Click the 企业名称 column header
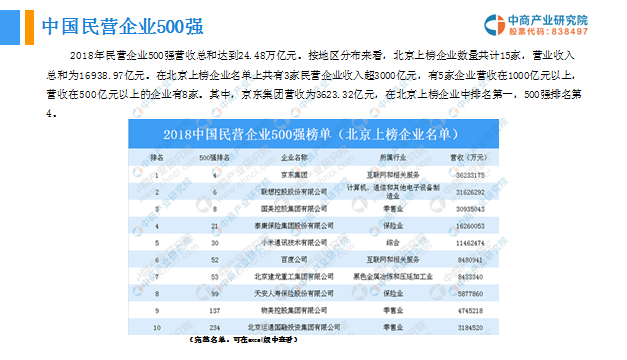The image size is (627, 360). click(294, 158)
